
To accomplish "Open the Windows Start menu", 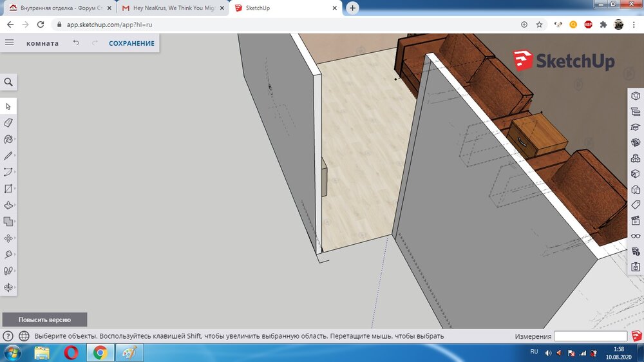I will (x=12, y=353).
